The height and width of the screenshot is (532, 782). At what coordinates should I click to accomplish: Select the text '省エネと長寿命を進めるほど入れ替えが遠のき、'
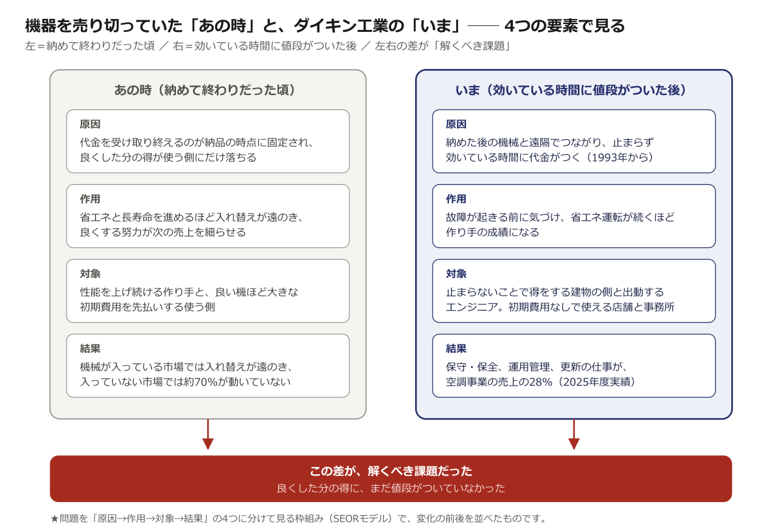pyautogui.click(x=192, y=216)
